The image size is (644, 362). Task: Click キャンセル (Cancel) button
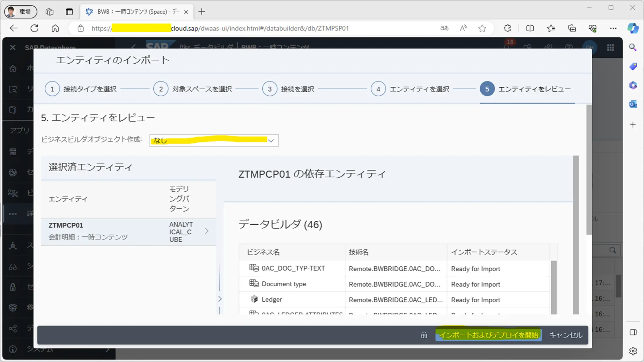[x=566, y=335]
